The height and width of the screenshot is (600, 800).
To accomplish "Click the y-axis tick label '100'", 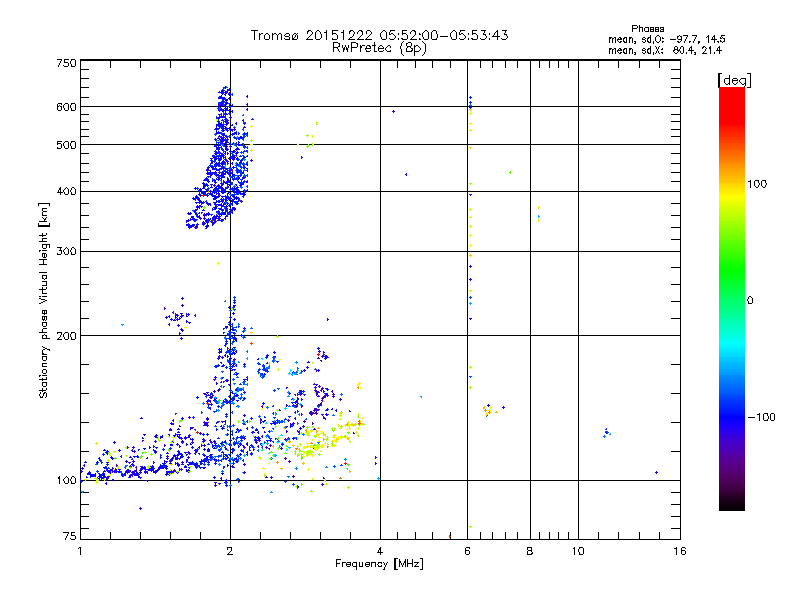I will point(66,481).
